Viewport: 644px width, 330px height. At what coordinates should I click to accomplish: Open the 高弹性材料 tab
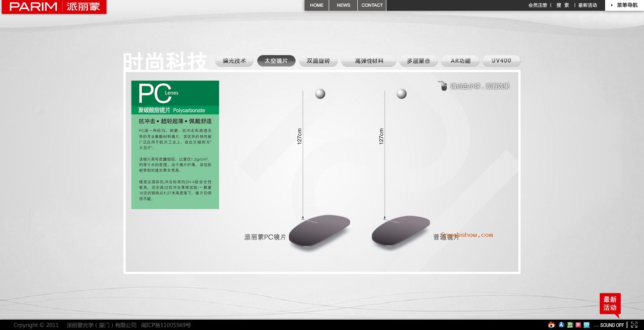(369, 61)
